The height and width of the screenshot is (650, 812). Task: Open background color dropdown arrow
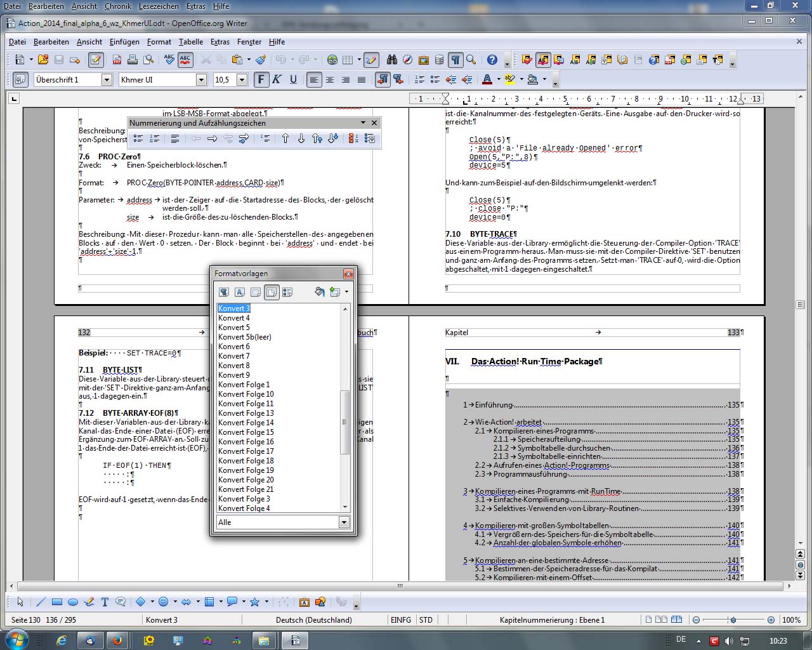(544, 79)
